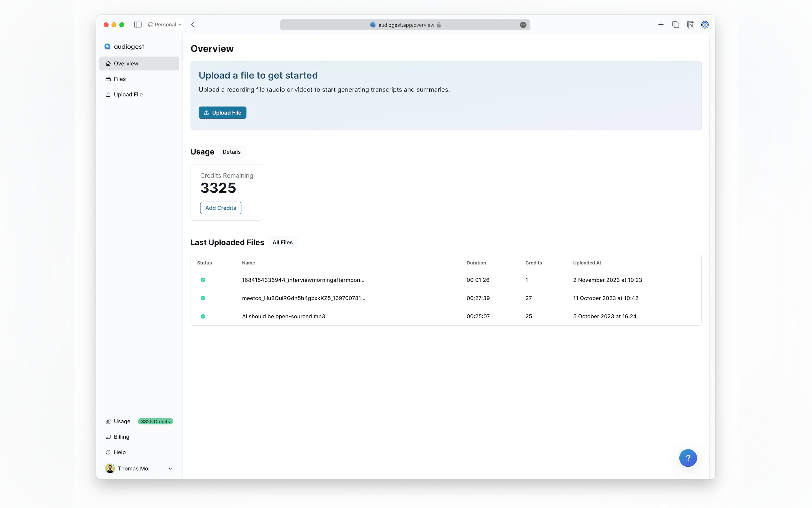This screenshot has height=508, width=812.
Task: Click the All Files button
Action: [x=282, y=242]
